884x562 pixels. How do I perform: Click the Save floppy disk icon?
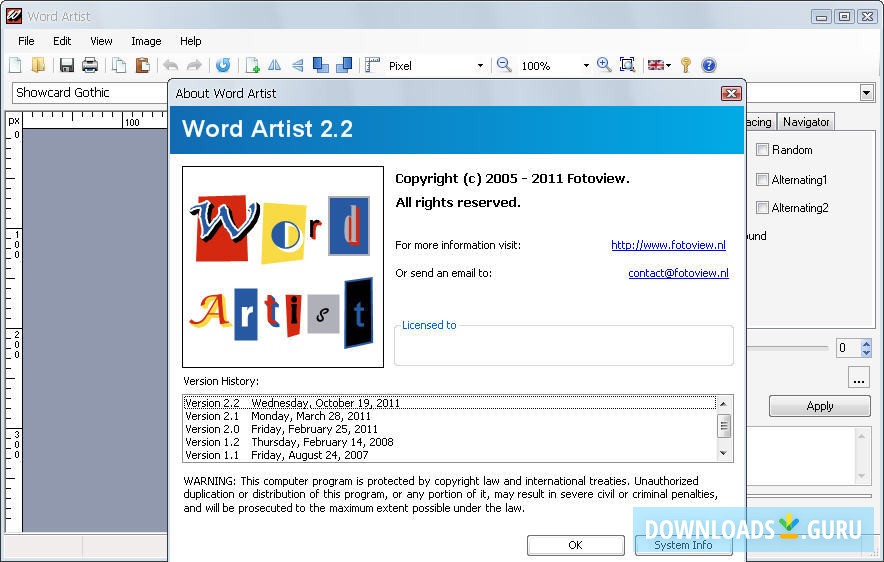(67, 65)
